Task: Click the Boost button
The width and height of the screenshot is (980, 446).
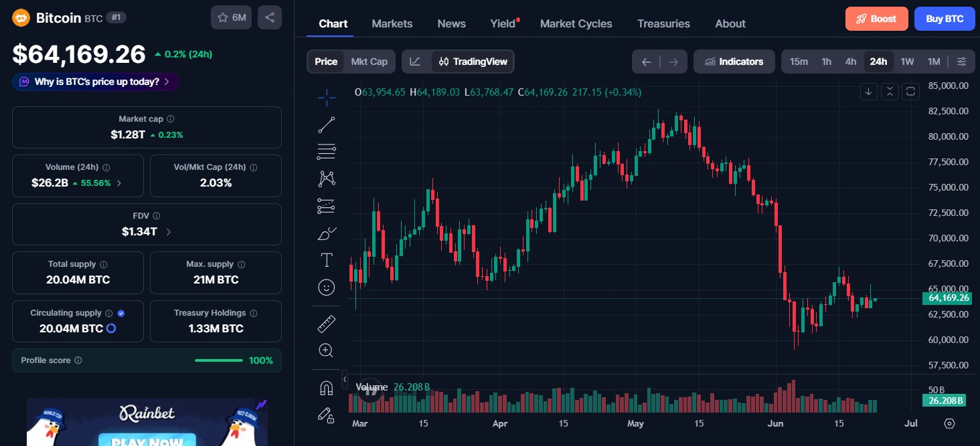Action: click(x=877, y=19)
